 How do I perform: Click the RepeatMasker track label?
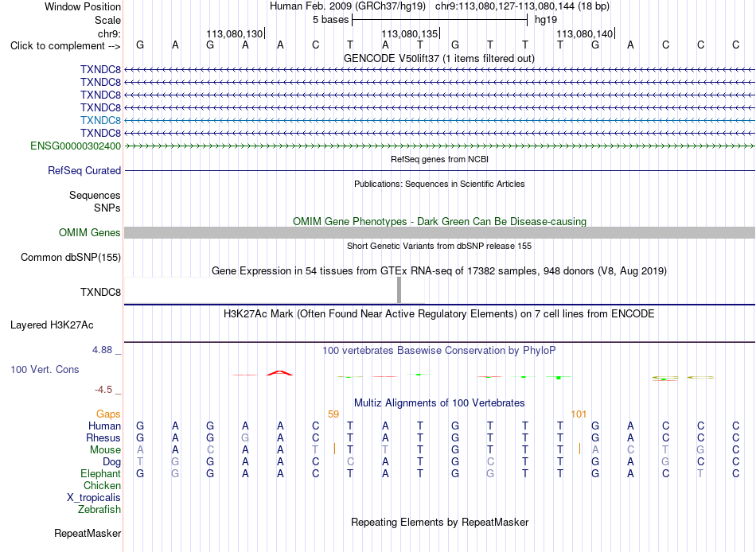[x=88, y=533]
